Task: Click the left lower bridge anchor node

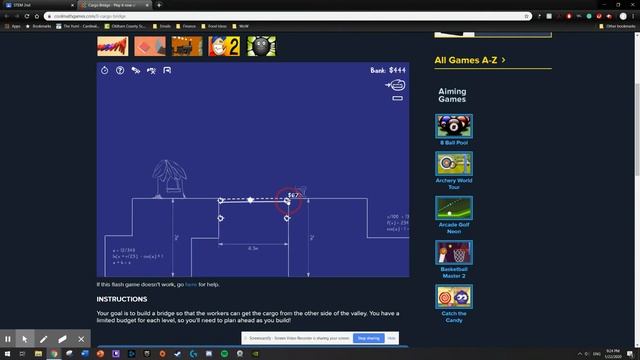Action: pyautogui.click(x=220, y=218)
